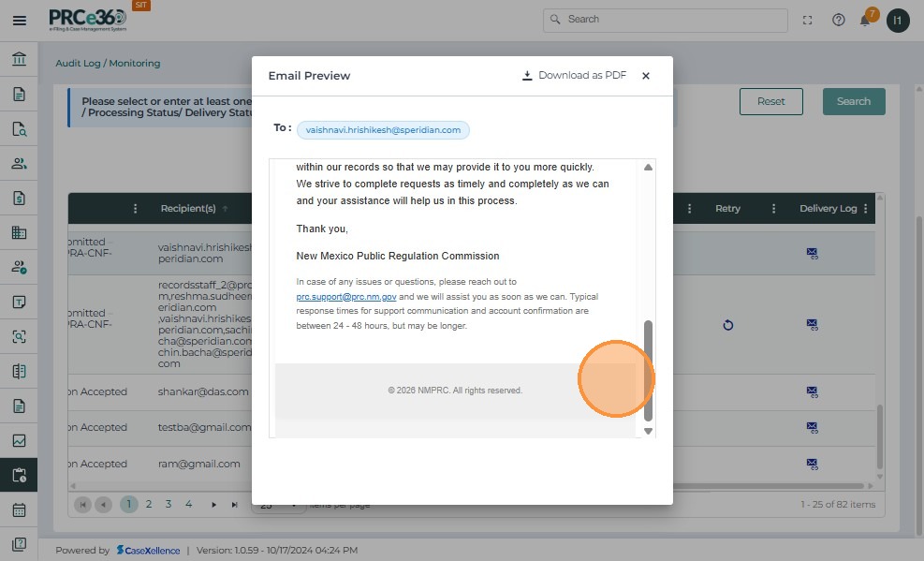Viewport: 924px width, 561px height.
Task: Open the institution building sidebar icon
Action: tap(19, 59)
